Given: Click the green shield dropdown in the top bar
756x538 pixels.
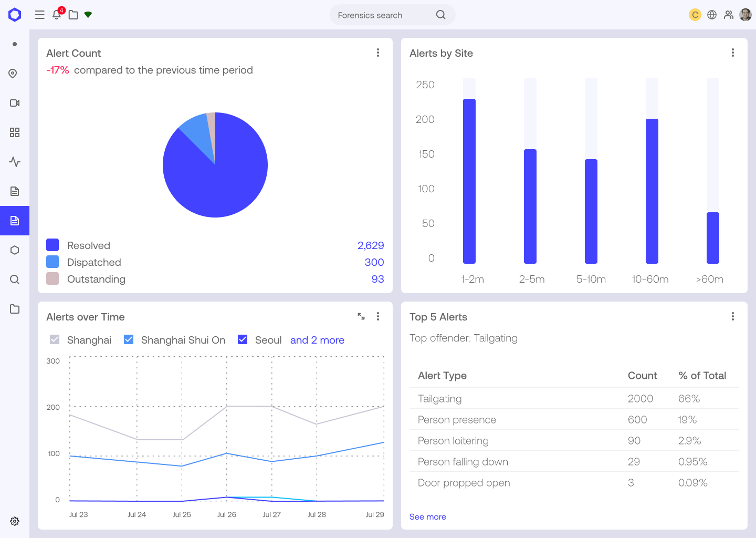Looking at the screenshot, I should point(88,15).
